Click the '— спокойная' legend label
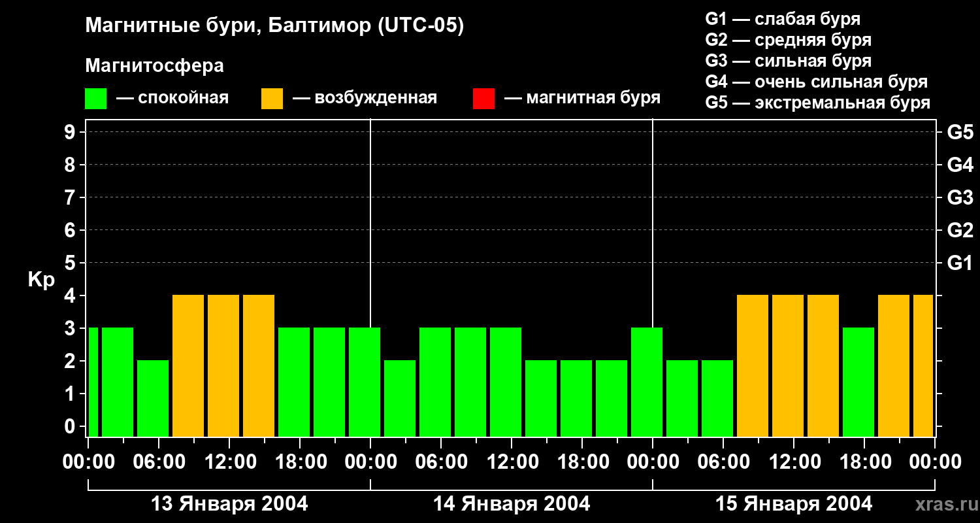Image resolution: width=980 pixels, height=523 pixels. [172, 98]
